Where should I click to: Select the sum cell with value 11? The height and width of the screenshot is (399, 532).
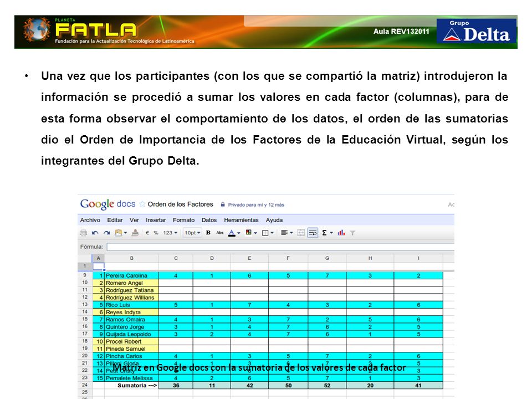pyautogui.click(x=212, y=386)
